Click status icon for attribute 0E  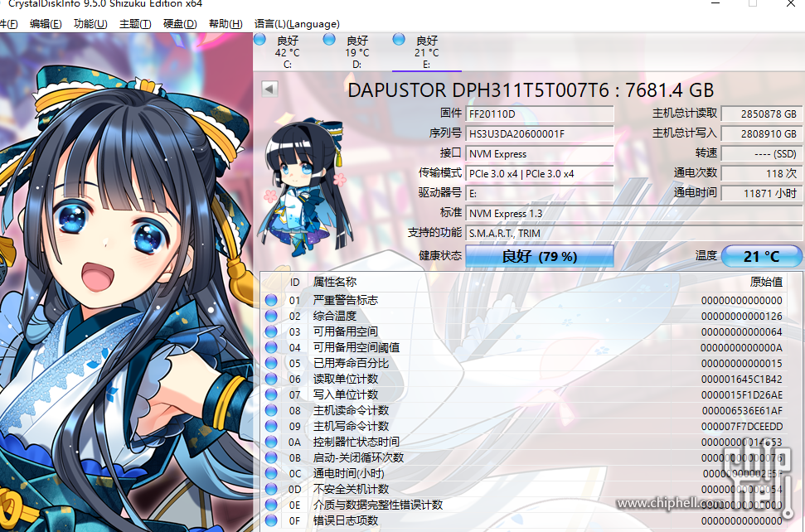point(271,505)
